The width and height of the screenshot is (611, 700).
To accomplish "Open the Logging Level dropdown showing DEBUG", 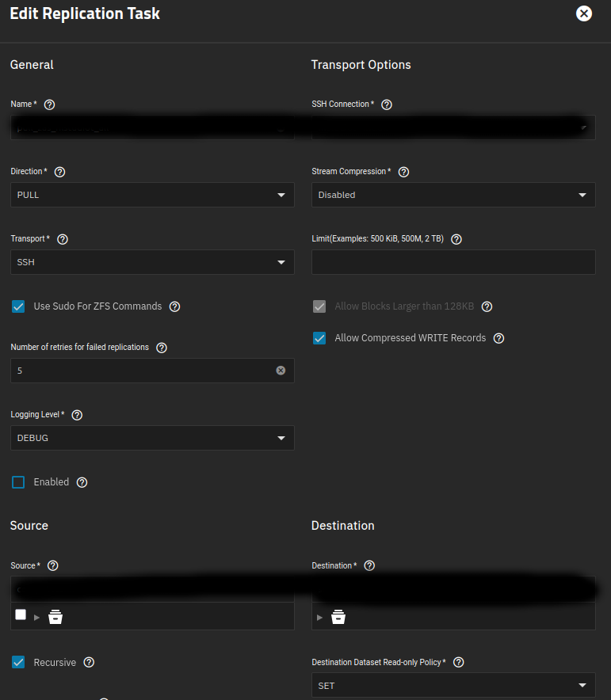I will click(x=152, y=438).
